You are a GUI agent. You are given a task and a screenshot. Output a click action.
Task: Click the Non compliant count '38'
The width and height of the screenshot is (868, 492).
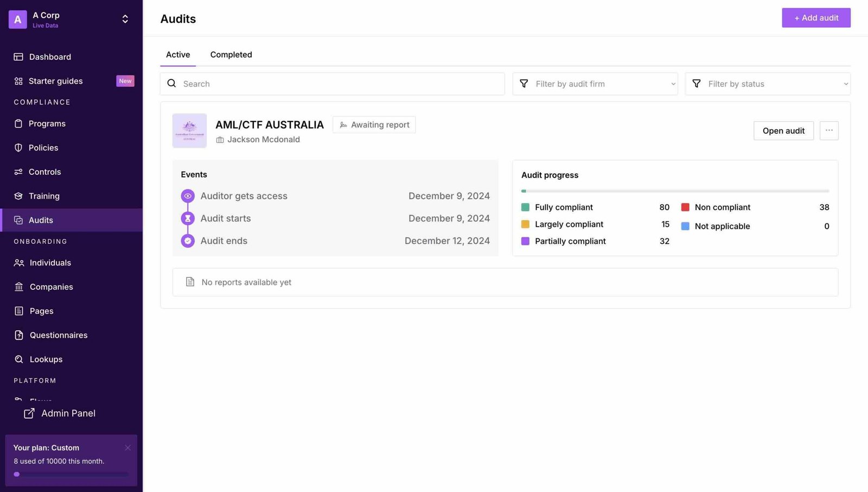click(824, 207)
